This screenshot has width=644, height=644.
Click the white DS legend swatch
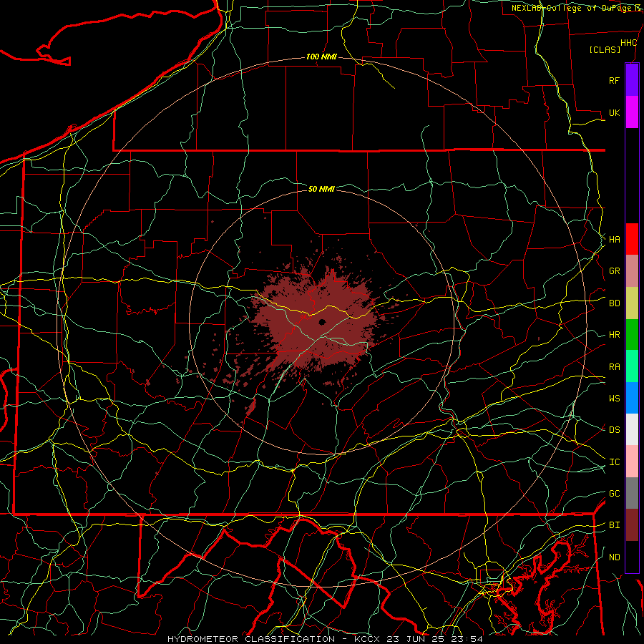pyautogui.click(x=632, y=429)
